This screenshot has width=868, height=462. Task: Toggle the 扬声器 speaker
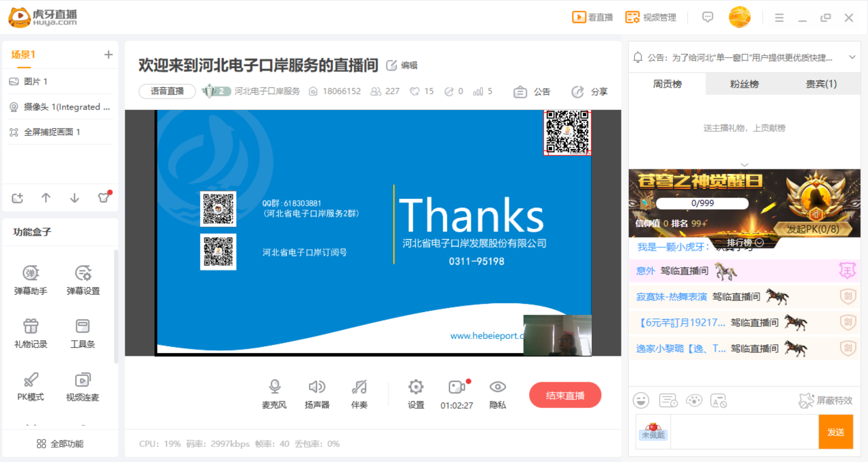point(317,394)
